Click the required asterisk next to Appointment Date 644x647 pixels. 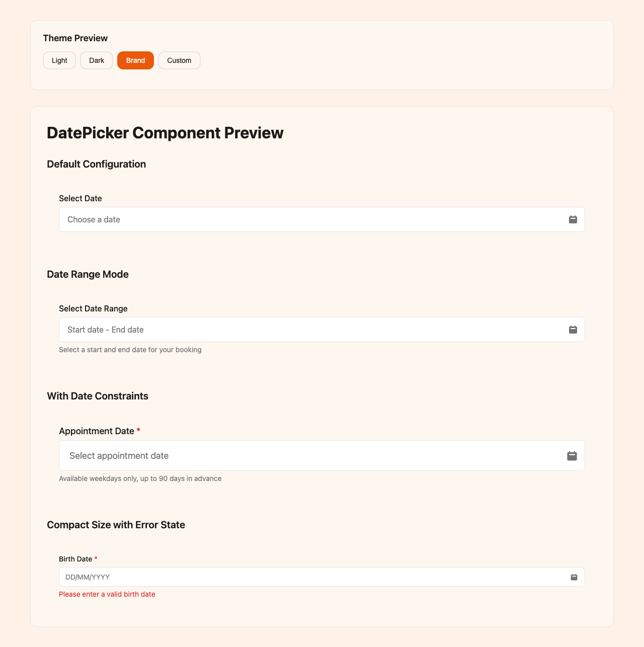tap(138, 431)
